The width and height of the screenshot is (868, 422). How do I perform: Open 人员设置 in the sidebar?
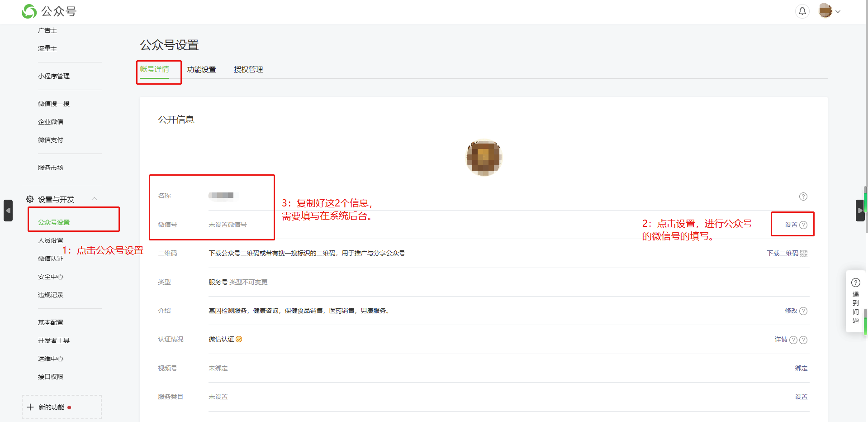[51, 240]
